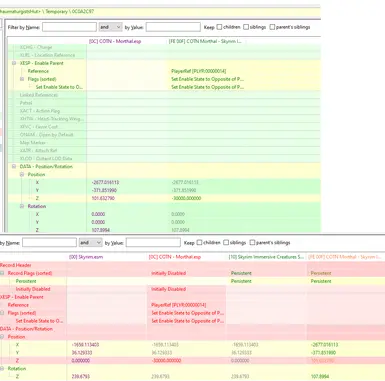Screen dimensions: 385x381
Task: Collapse XESP - Enable Parent in upper panel
Action: coord(14,63)
